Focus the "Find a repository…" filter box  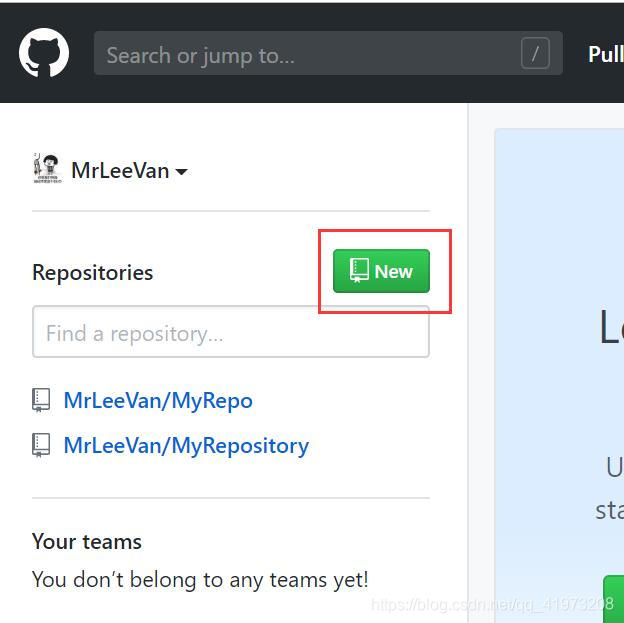coord(231,332)
